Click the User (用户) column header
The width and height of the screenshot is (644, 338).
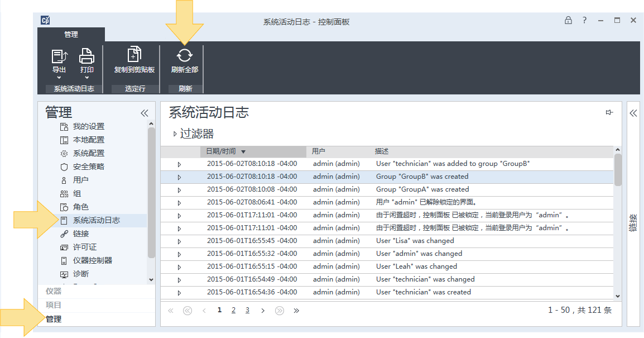[318, 151]
